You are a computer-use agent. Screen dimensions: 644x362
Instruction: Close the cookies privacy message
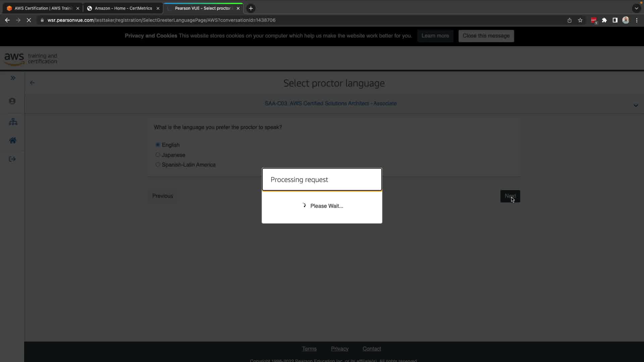(x=486, y=36)
